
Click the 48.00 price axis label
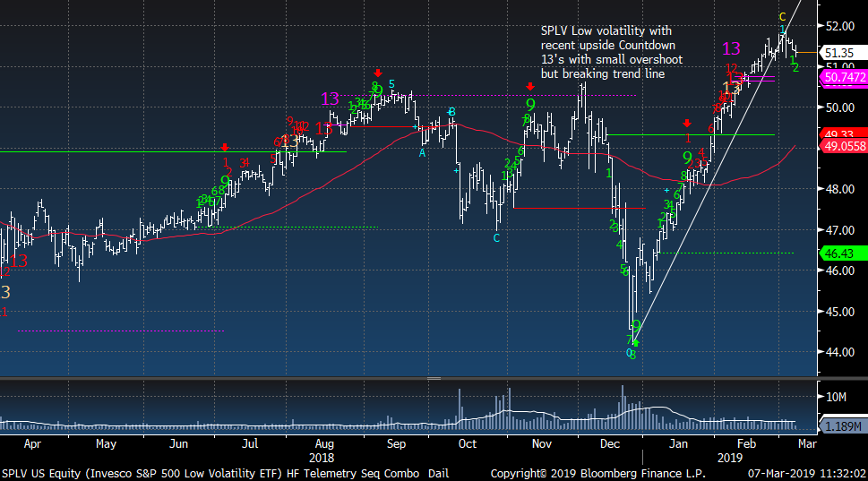tap(839, 189)
